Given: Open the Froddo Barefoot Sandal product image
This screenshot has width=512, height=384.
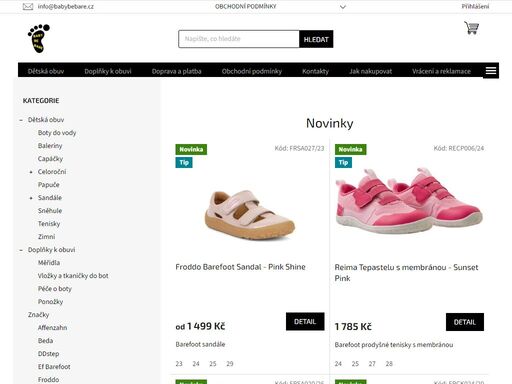Looking at the screenshot, I should click(249, 215).
